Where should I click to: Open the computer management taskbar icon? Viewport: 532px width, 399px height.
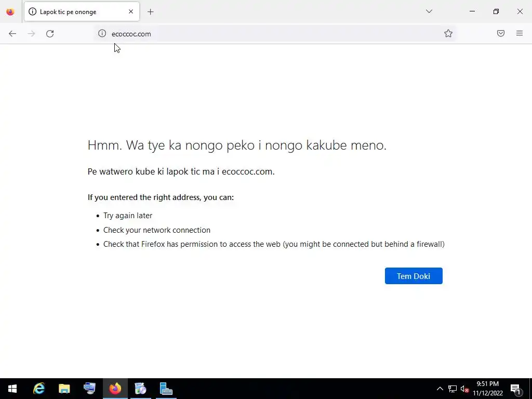pyautogui.click(x=89, y=389)
